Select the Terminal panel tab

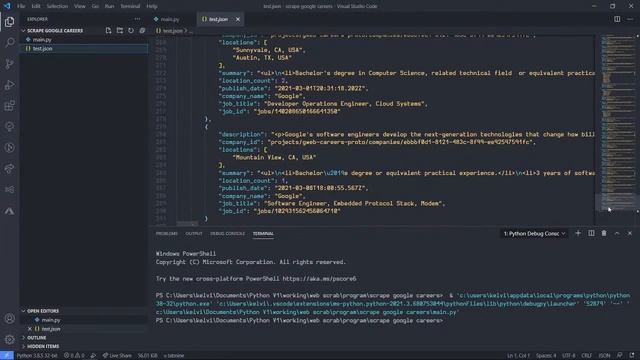pos(263,233)
